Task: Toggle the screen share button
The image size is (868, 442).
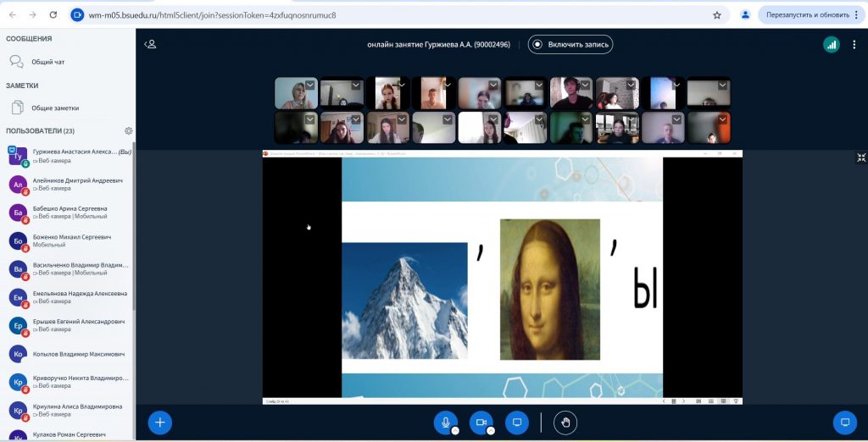Action: 517,423
